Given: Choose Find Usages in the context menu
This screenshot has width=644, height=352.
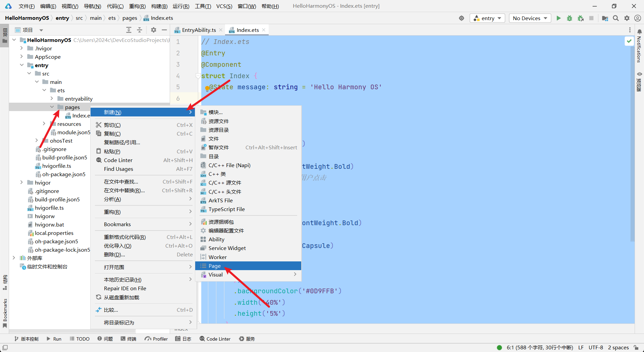Looking at the screenshot, I should 144,169.
